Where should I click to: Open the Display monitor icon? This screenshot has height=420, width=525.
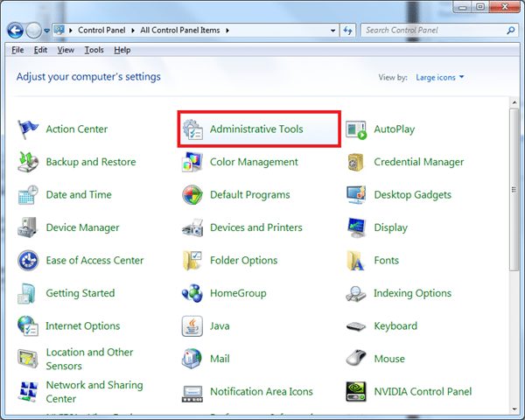[356, 227]
